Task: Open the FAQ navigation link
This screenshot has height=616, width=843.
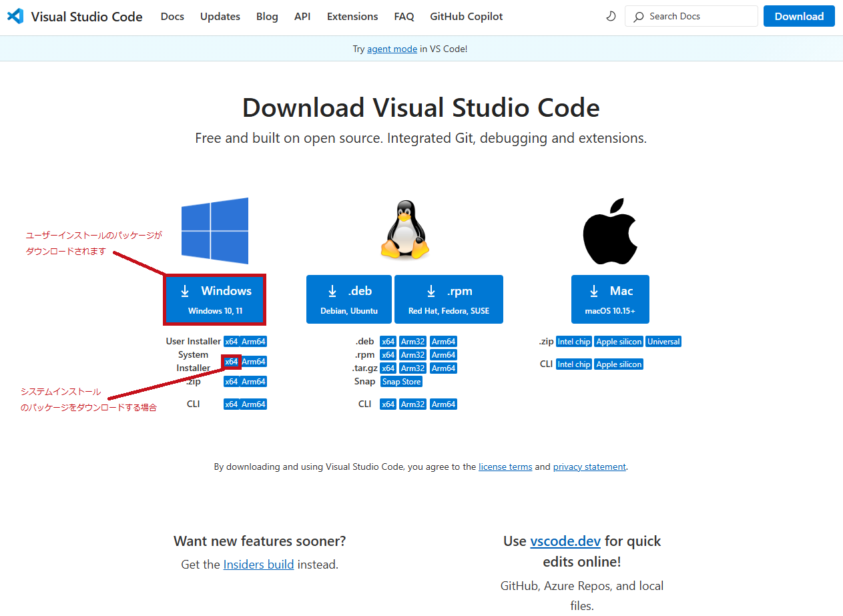Action: [404, 16]
